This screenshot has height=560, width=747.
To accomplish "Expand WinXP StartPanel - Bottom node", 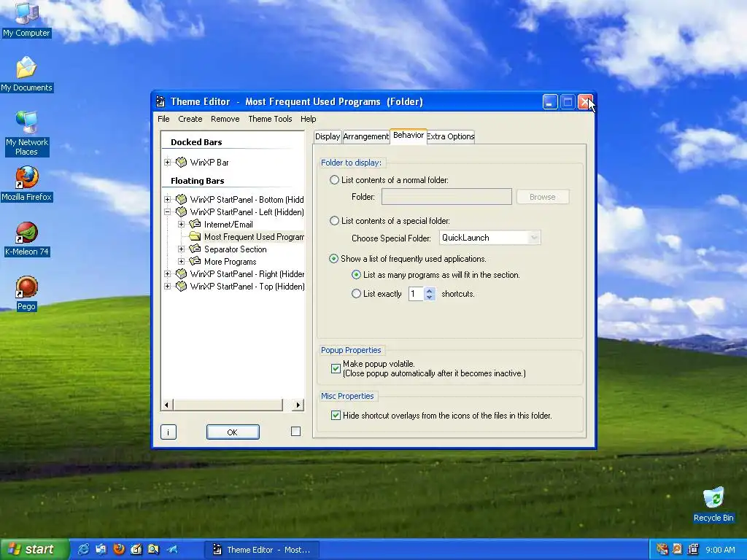I will (x=167, y=200).
